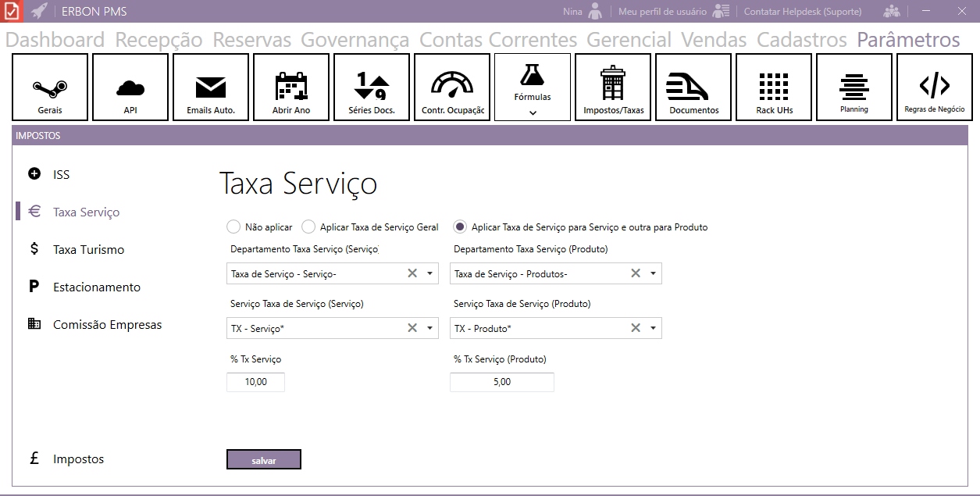The image size is (980, 496).
Task: Open the Documentos tile
Action: (693, 87)
